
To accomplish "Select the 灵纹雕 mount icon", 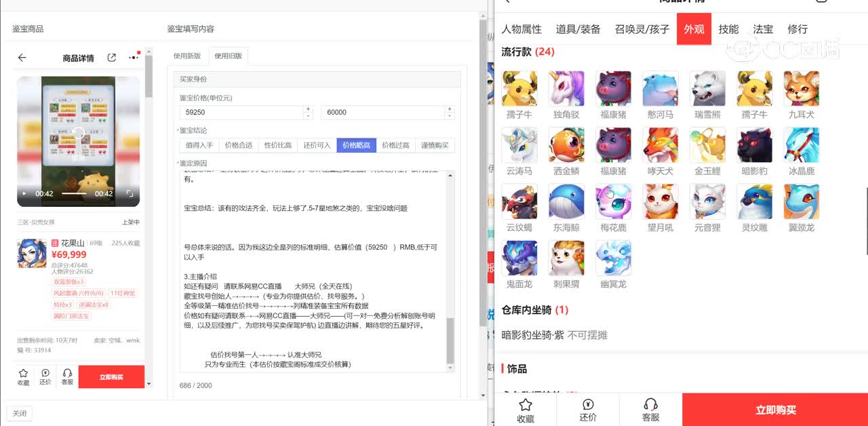I will 755,201.
